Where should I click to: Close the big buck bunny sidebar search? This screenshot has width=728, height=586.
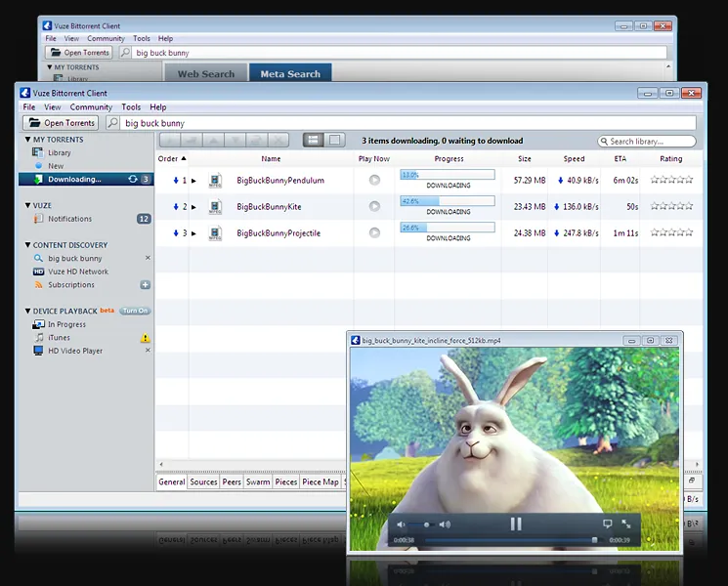click(x=148, y=258)
